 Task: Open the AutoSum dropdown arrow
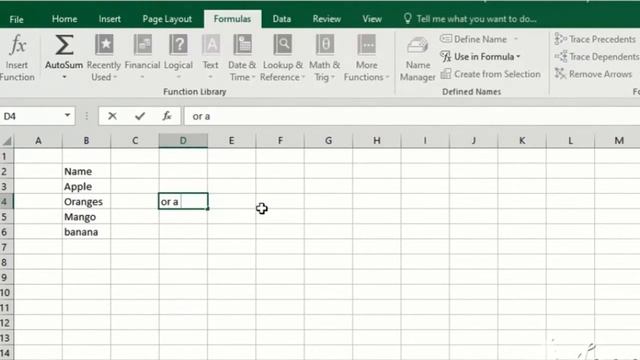click(64, 77)
